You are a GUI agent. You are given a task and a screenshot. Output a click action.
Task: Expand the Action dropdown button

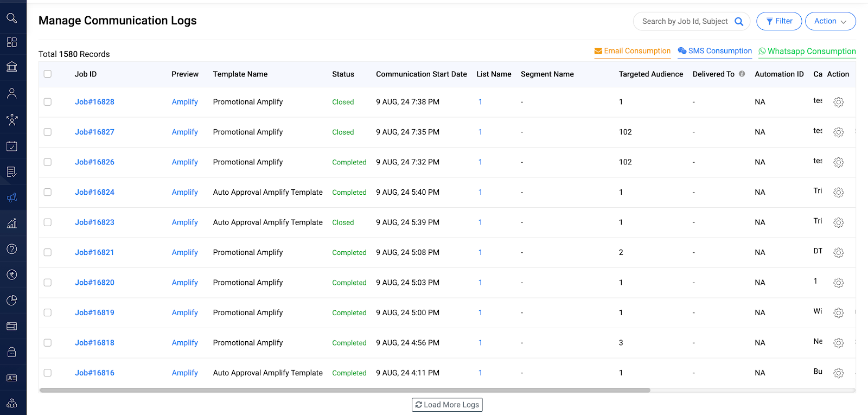point(830,21)
